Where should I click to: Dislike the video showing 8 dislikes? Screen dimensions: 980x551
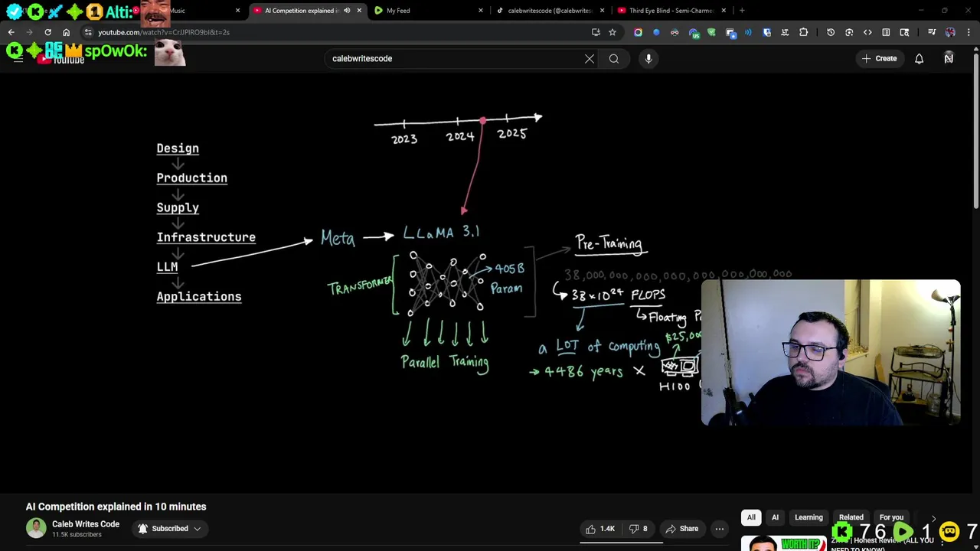point(639,529)
